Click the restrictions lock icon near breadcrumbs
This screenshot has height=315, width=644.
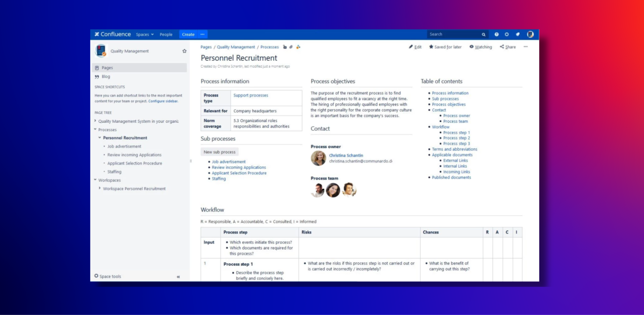285,47
